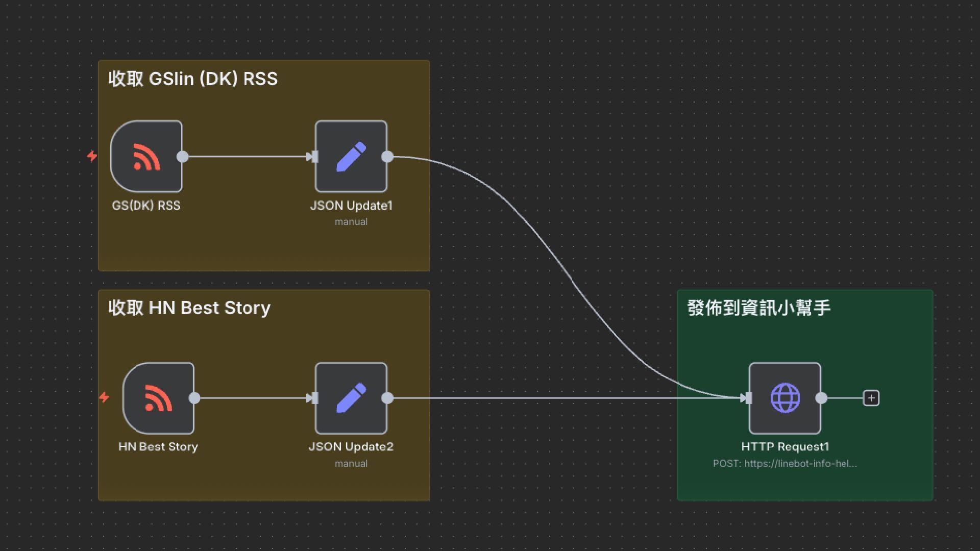
Task: Click the GS(DK) RSS trigger node icon
Action: coord(146,157)
